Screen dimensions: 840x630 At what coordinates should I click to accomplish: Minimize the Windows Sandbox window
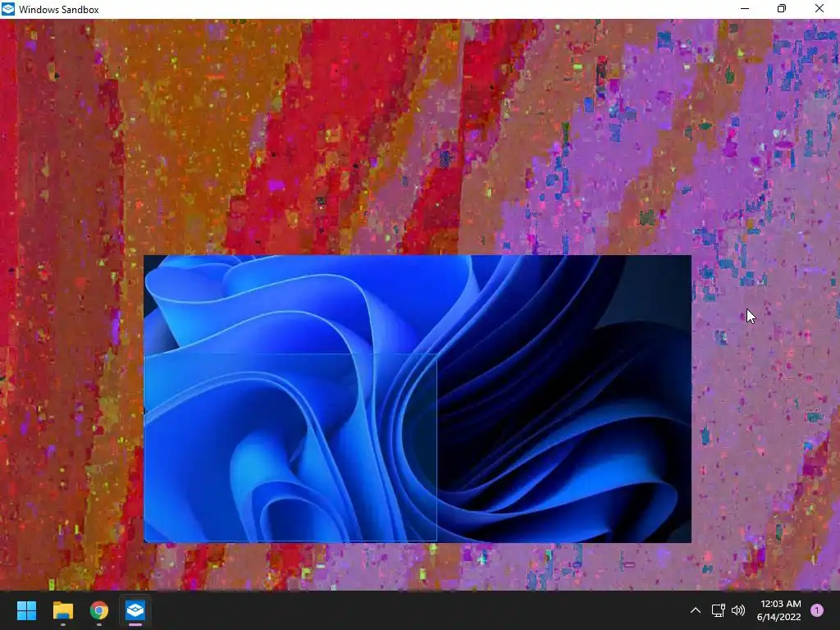click(745, 8)
